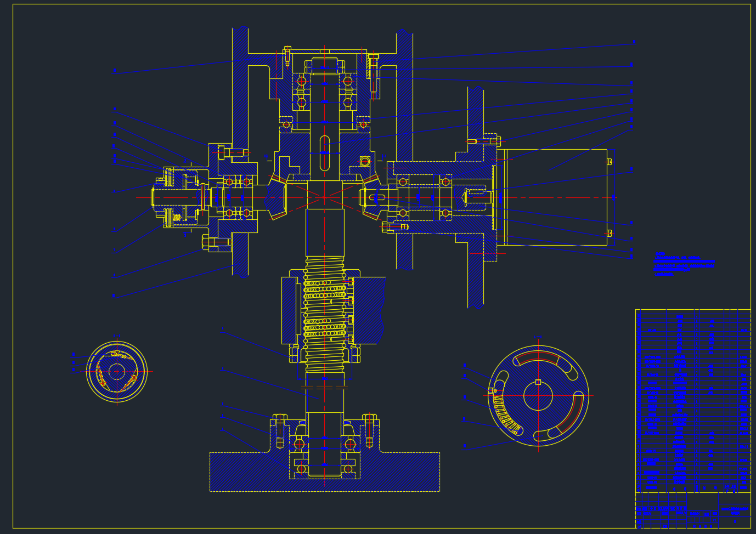This screenshot has width=756, height=534.
Task: Select the threaded ball screw in the center
Action: point(325,314)
